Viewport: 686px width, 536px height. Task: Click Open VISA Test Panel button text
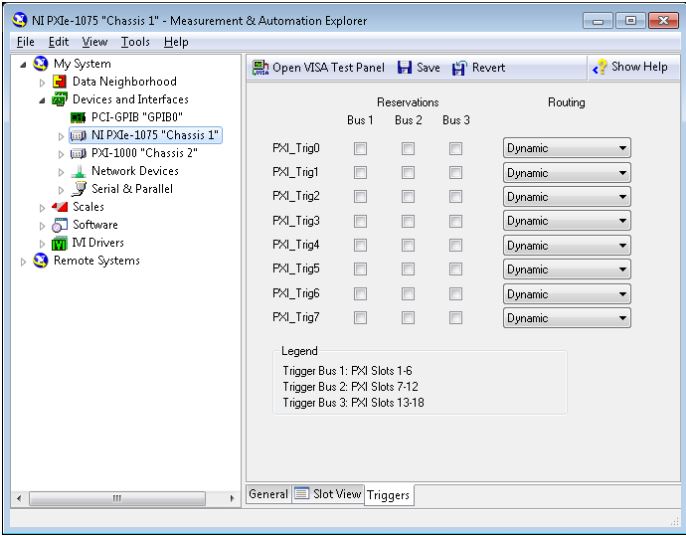[329, 68]
